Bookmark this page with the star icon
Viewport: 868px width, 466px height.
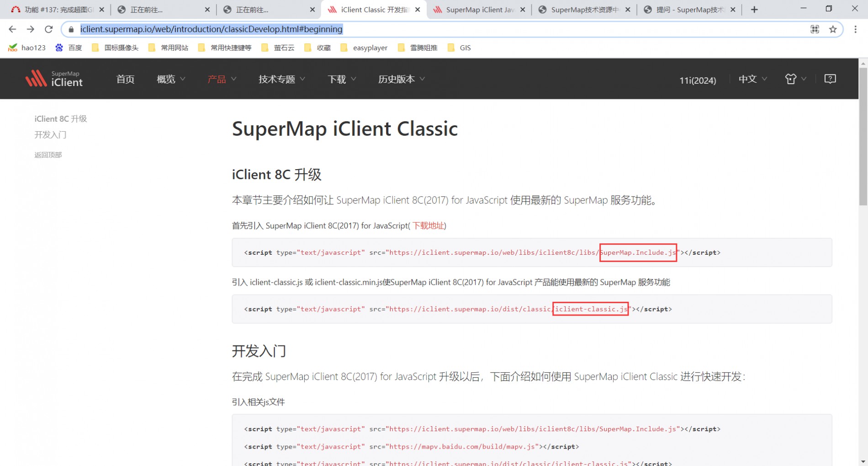coord(833,29)
